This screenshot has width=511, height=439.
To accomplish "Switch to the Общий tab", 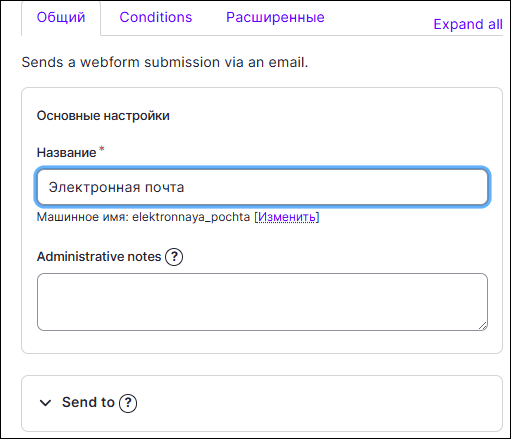I will [61, 17].
